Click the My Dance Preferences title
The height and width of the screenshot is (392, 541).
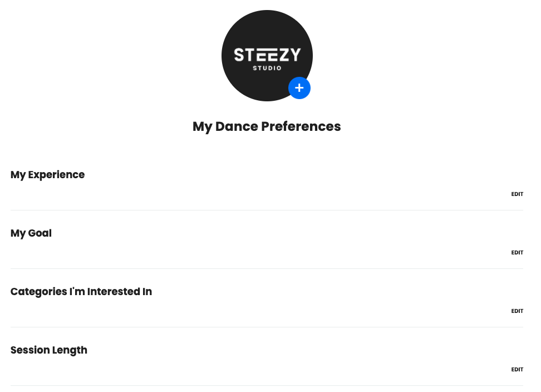tap(267, 126)
